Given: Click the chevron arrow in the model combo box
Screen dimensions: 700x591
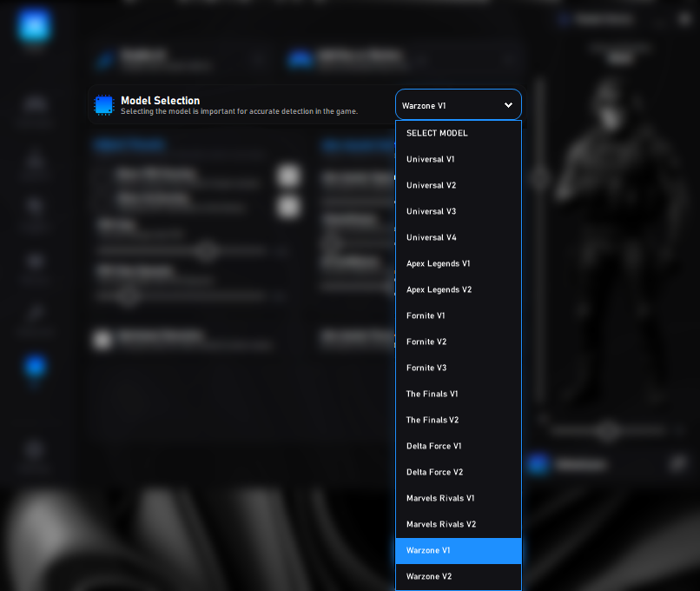Looking at the screenshot, I should (508, 105).
